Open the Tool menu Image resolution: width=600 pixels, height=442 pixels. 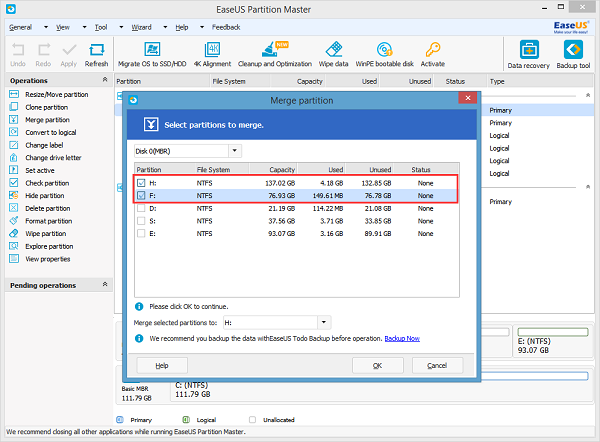[x=100, y=28]
